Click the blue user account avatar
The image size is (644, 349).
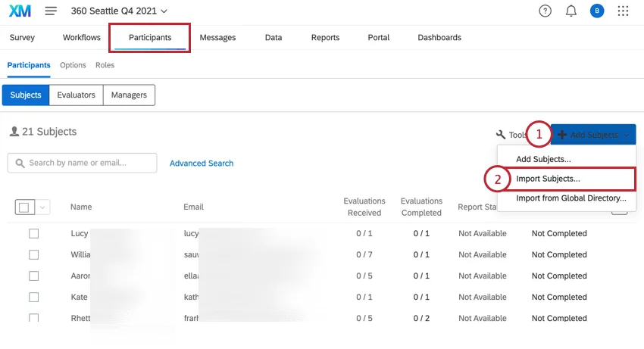pyautogui.click(x=597, y=11)
